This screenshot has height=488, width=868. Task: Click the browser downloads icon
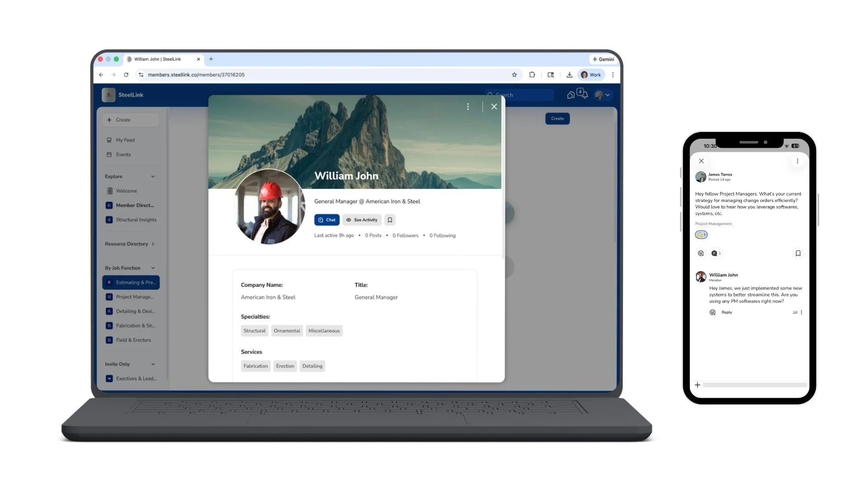pyautogui.click(x=569, y=75)
